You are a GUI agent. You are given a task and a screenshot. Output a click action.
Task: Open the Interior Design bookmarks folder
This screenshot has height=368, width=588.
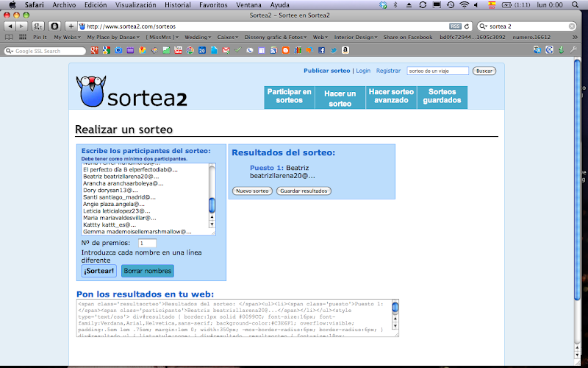coord(356,38)
